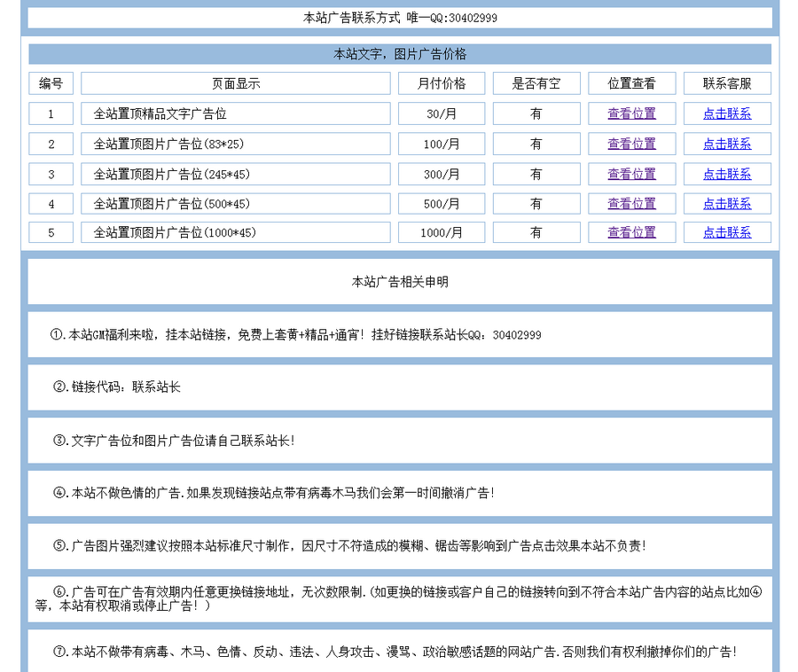Select the 全站置顶图片广告位(1000*45) cell
Image resolution: width=798 pixels, height=672 pixels.
click(236, 232)
